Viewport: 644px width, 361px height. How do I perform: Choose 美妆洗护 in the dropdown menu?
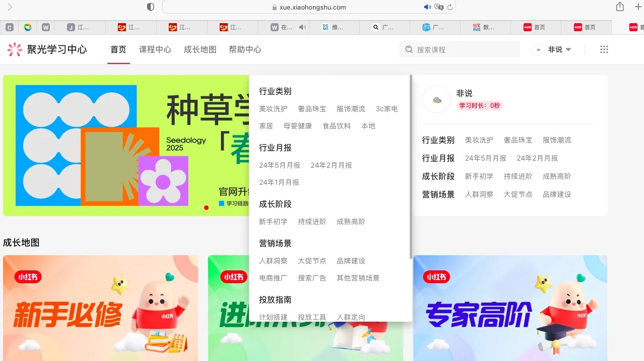click(273, 109)
